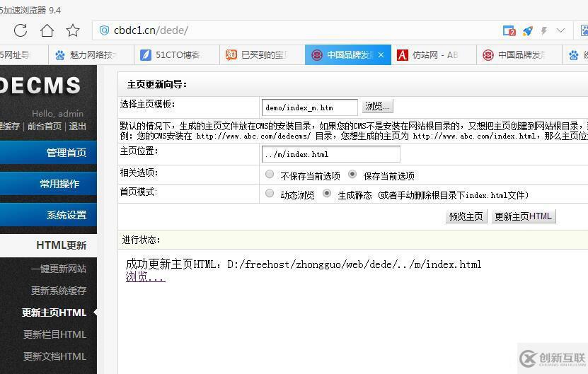Click the 选择主页模板 field demo/index_m.htm

pos(309,108)
